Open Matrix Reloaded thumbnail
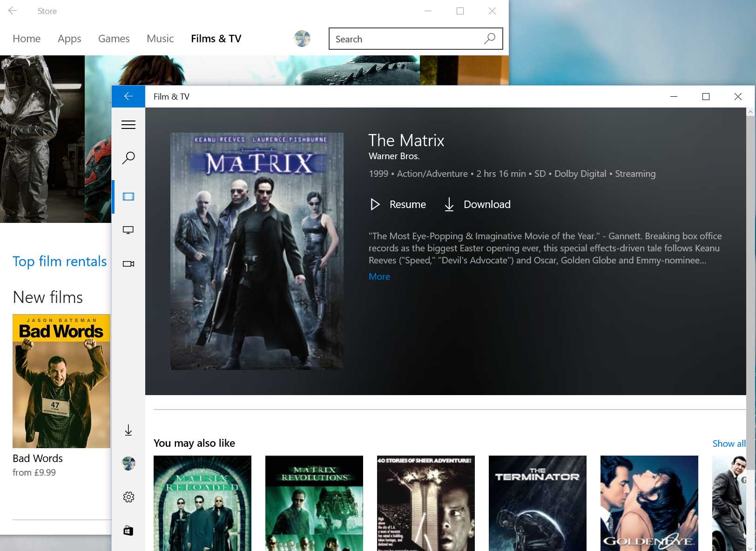The image size is (756, 551). point(202,503)
